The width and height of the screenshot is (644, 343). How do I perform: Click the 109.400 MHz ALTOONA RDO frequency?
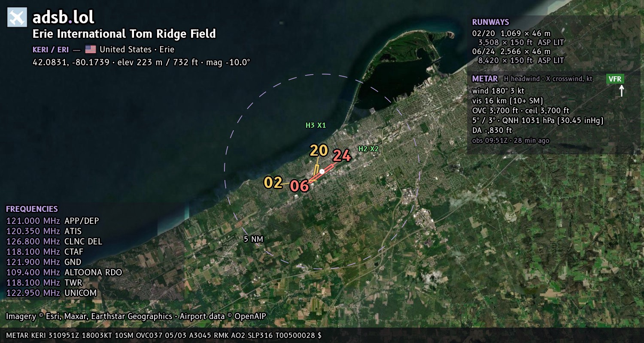[x=64, y=273]
